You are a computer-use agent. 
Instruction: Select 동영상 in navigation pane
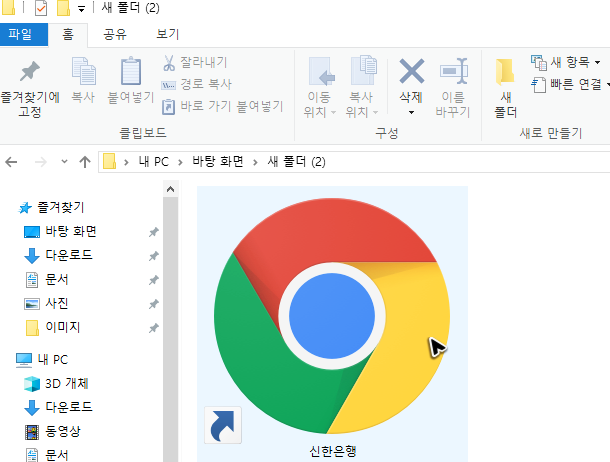(x=63, y=432)
